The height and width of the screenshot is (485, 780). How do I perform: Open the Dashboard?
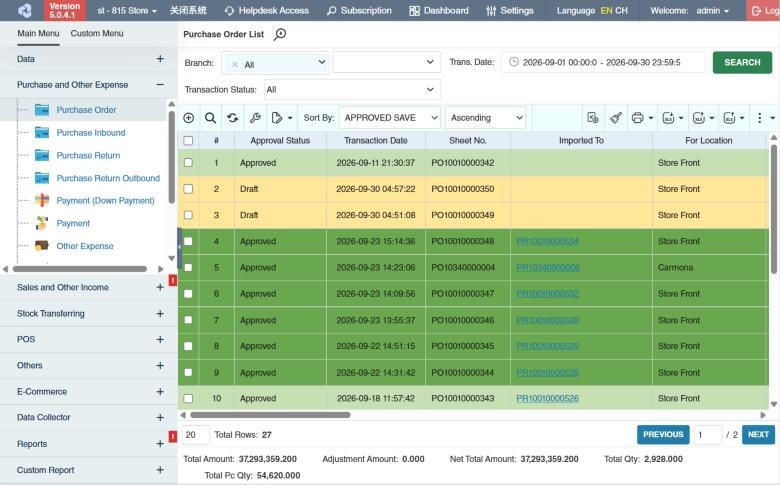[439, 10]
